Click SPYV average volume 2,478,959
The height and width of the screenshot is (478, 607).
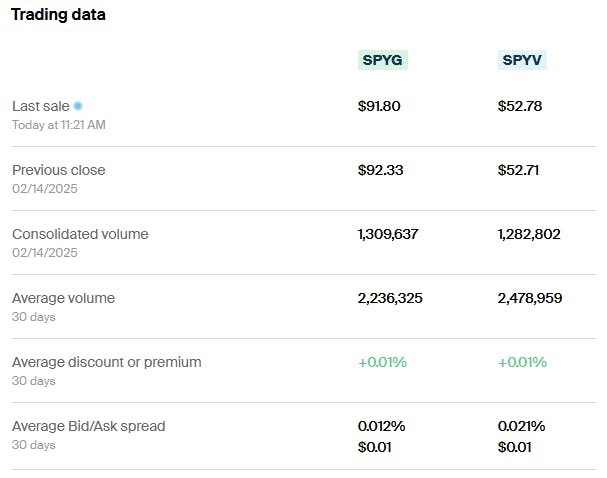tap(530, 298)
